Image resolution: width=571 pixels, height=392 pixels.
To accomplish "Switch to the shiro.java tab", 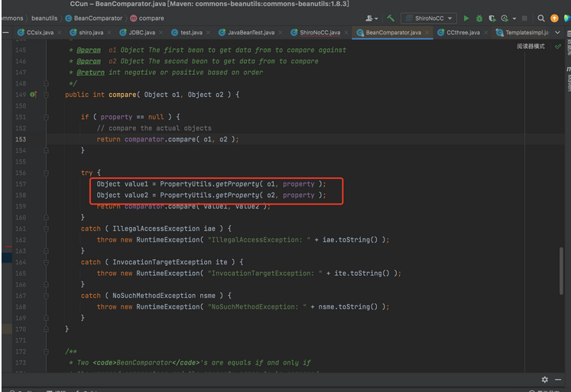I will (x=91, y=33).
